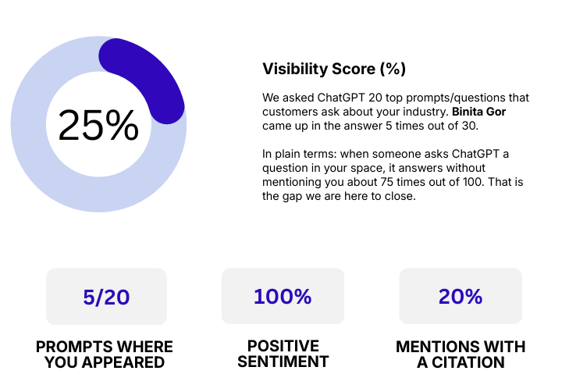Select the dark purple donut arc segment
Image resolution: width=562 pixels, height=392 pixels.
pyautogui.click(x=151, y=73)
